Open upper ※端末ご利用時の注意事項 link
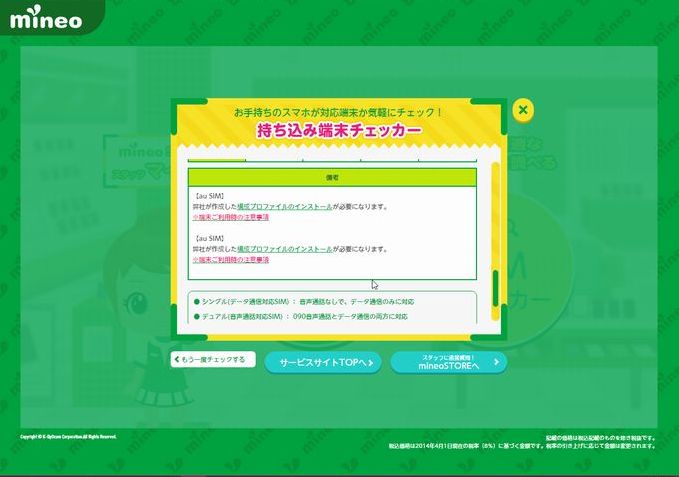This screenshot has width=679, height=477. (x=231, y=217)
